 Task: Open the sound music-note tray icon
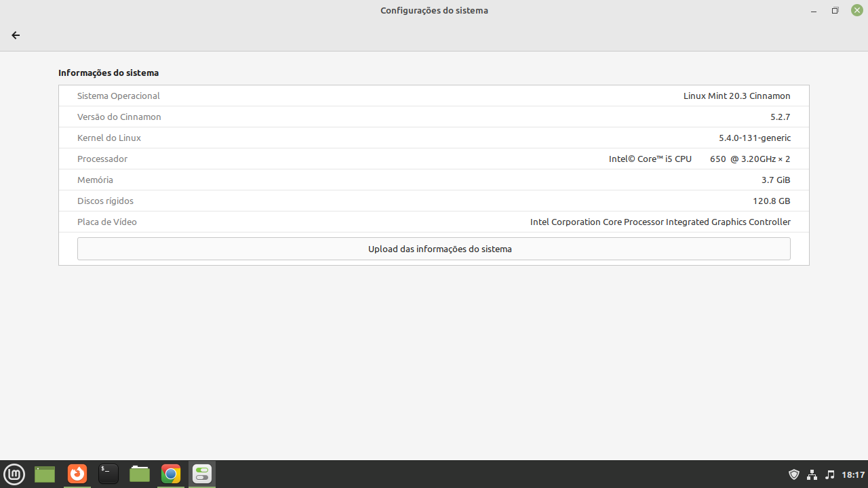pyautogui.click(x=830, y=474)
